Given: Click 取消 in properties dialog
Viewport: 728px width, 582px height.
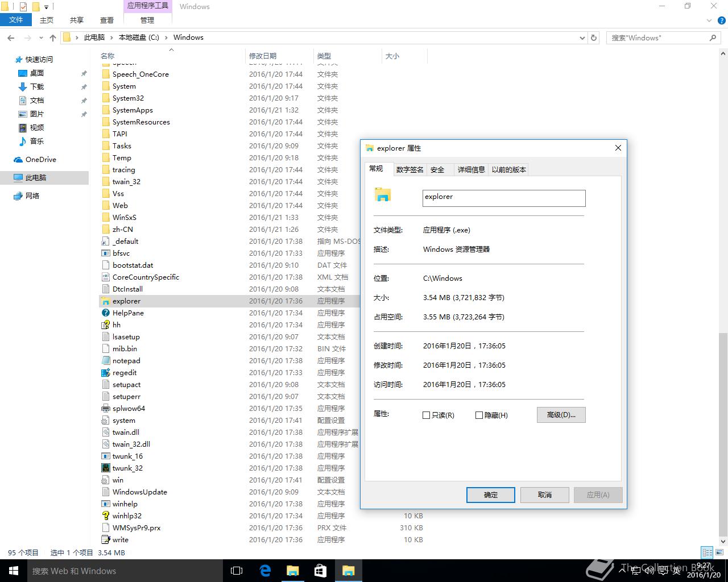Looking at the screenshot, I should pyautogui.click(x=545, y=495).
